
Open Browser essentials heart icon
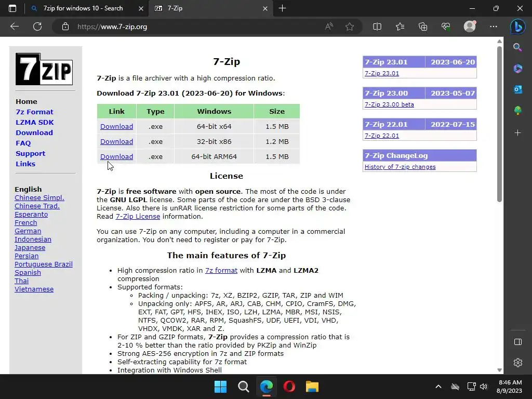pos(446,26)
